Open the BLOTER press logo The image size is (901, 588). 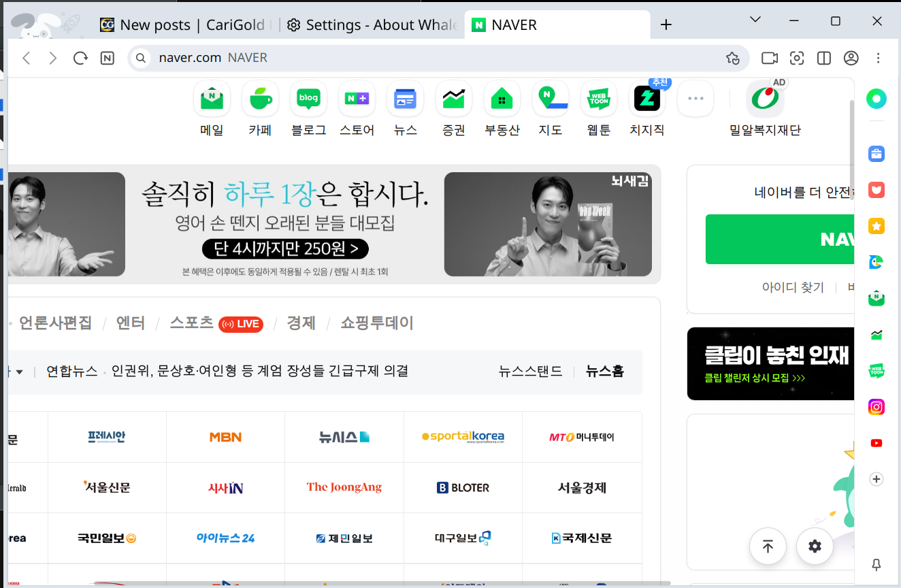[x=463, y=487]
